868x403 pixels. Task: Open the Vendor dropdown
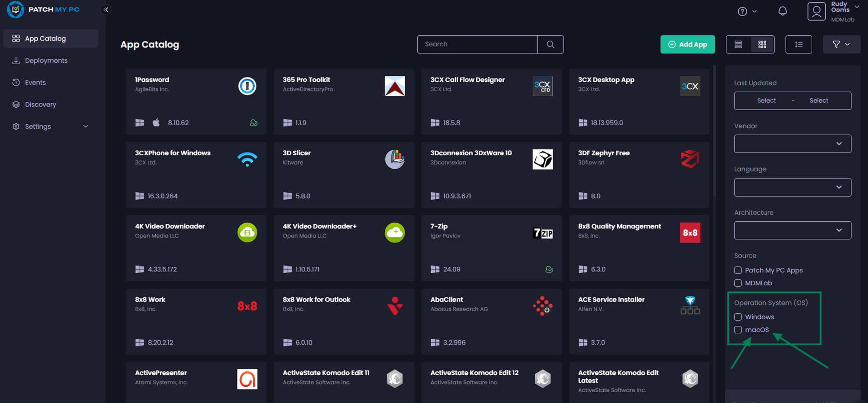(x=793, y=144)
